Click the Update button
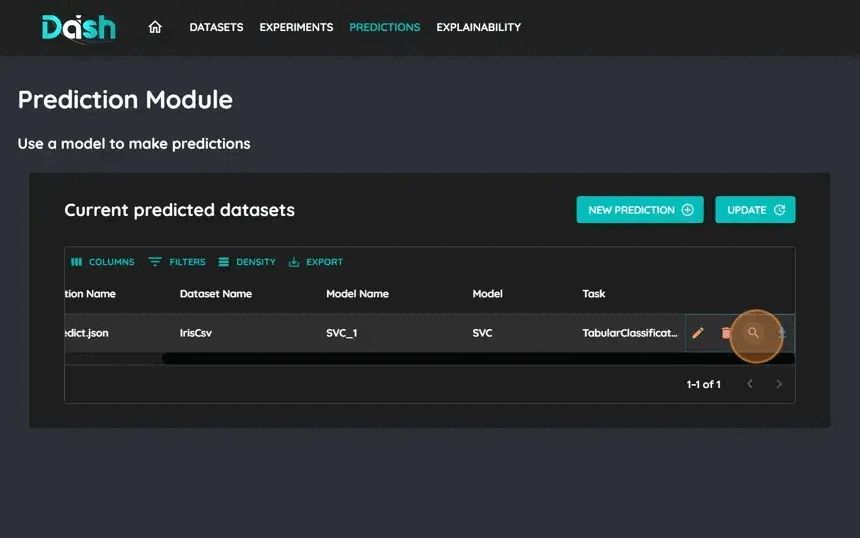Image resolution: width=860 pixels, height=538 pixels. [x=755, y=209]
